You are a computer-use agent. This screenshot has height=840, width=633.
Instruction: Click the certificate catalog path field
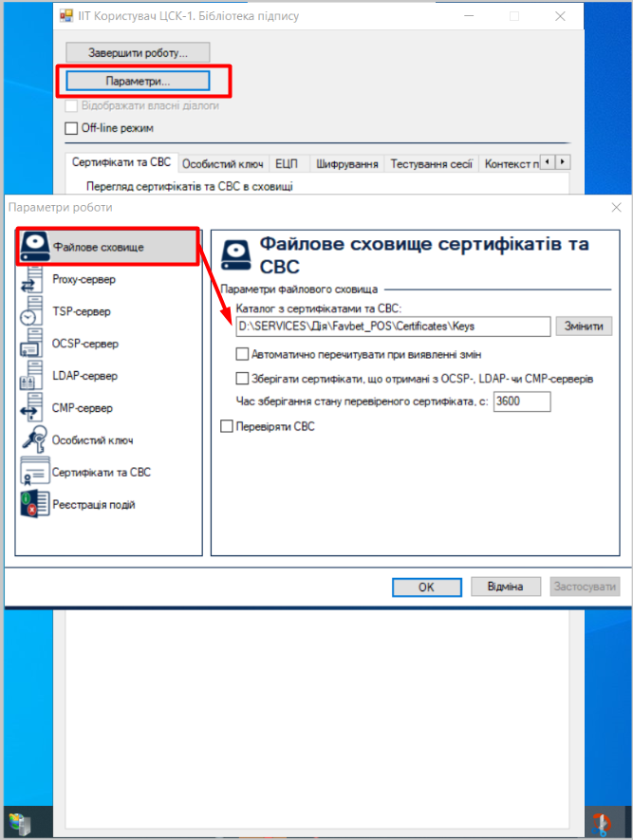click(x=393, y=327)
